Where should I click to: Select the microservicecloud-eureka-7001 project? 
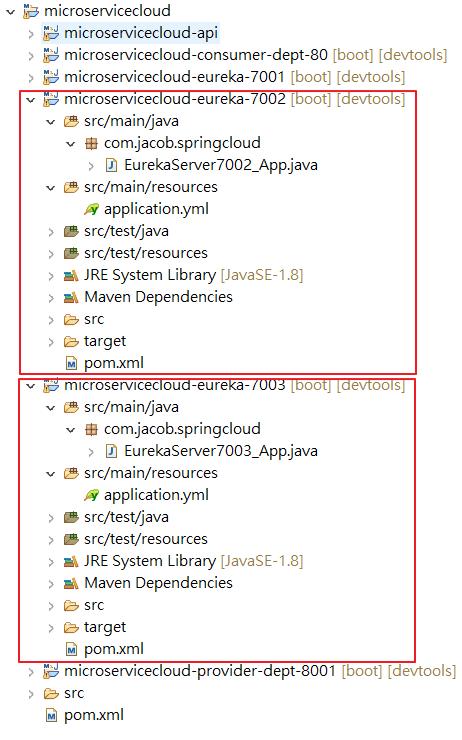click(174, 76)
